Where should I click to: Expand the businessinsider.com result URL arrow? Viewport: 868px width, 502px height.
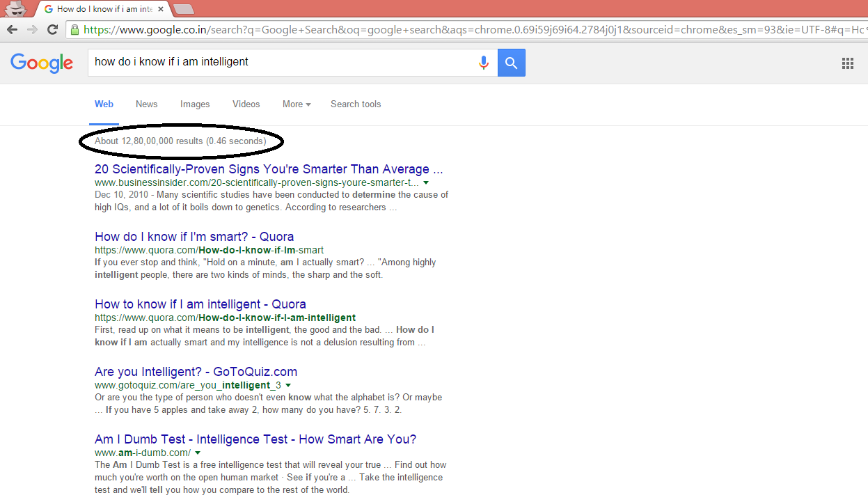point(426,182)
